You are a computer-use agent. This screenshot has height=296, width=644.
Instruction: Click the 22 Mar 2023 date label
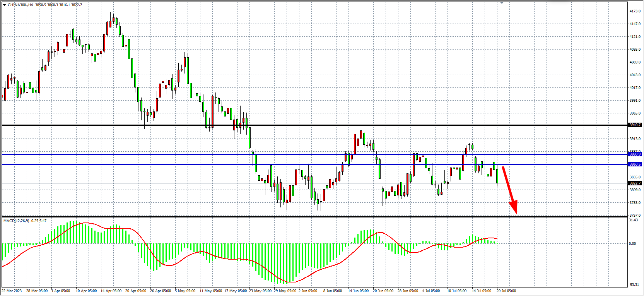tap(12, 291)
